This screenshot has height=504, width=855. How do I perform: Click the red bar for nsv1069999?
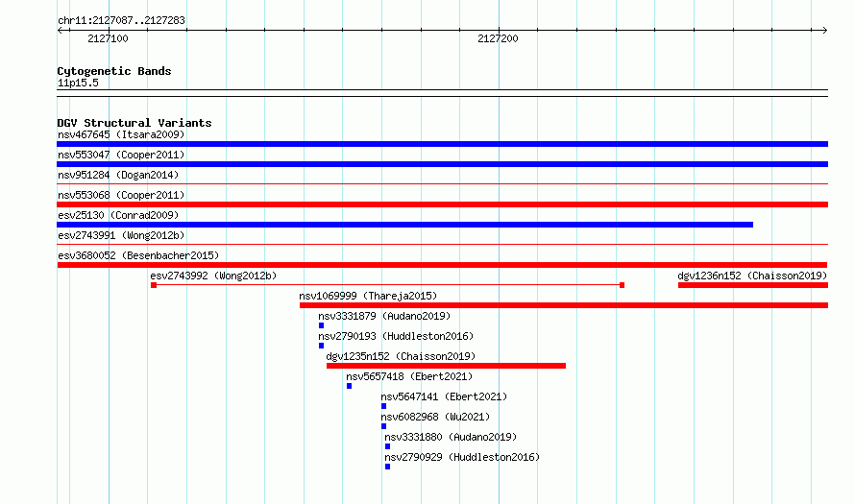click(564, 305)
